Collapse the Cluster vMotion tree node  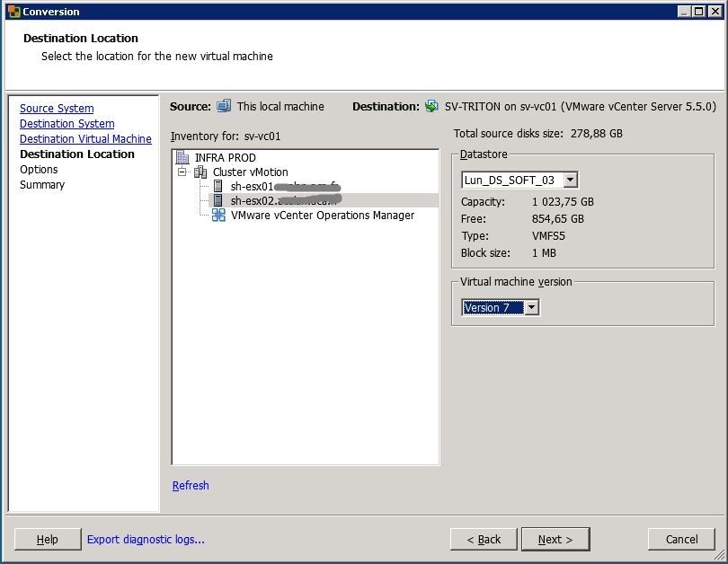(182, 172)
